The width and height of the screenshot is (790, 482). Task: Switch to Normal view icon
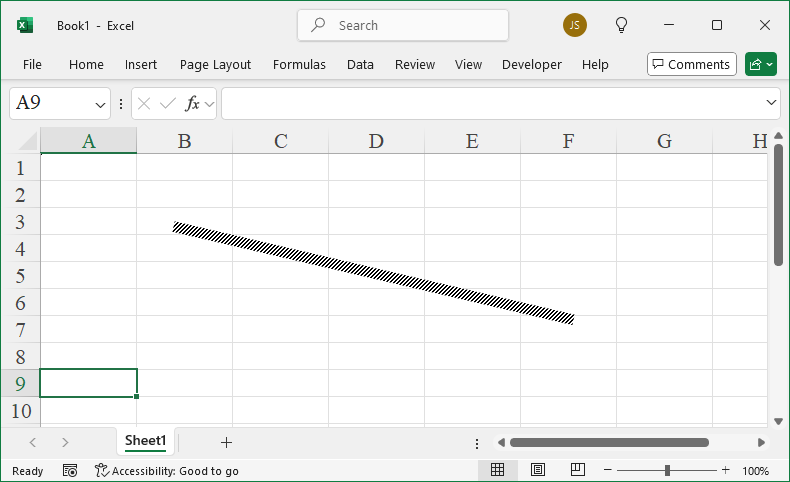(x=497, y=470)
